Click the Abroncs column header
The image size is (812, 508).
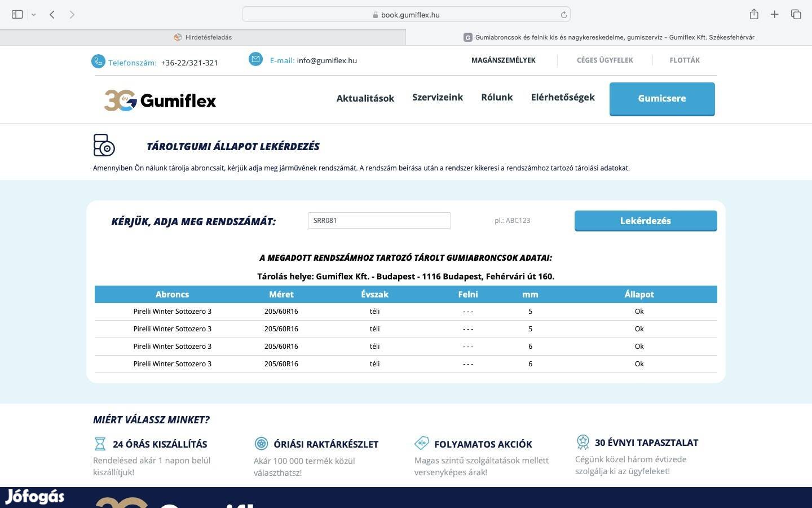pyautogui.click(x=172, y=294)
